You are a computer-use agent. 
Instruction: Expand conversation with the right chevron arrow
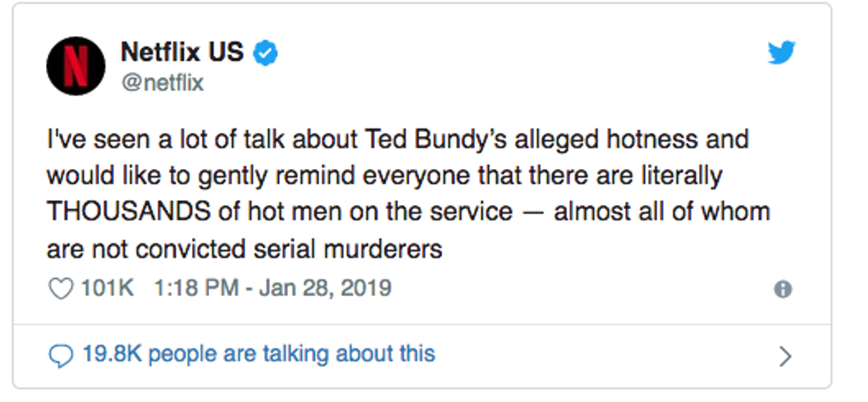point(784,356)
